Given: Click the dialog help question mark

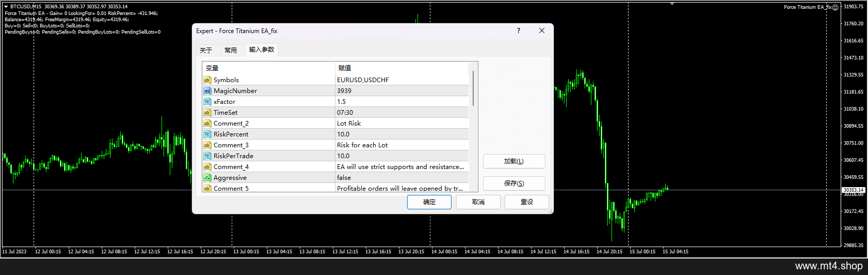Looking at the screenshot, I should (519, 31).
